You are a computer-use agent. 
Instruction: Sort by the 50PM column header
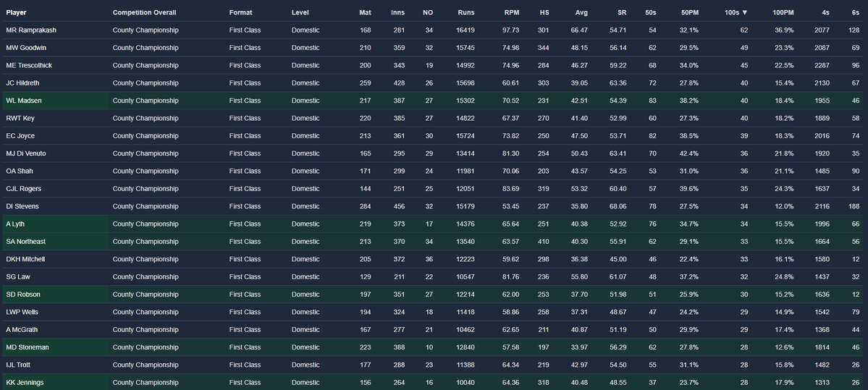point(689,12)
